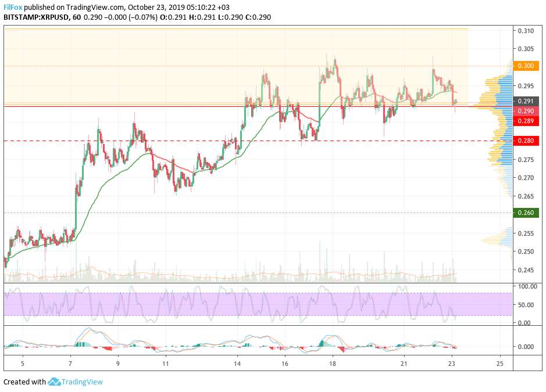Viewport: 546px width, 392px height.
Task: Click the 50.00 stochastic scale value
Action: (526, 305)
